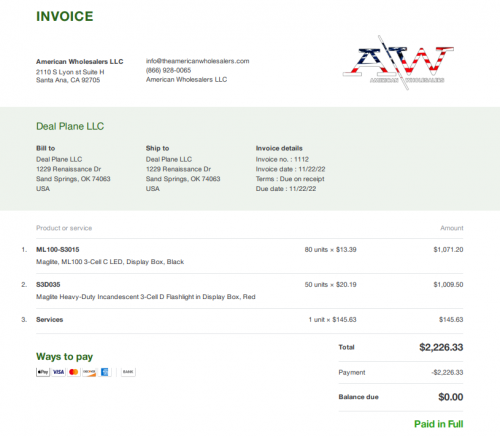Choose the Bank payment icon

tap(128, 372)
